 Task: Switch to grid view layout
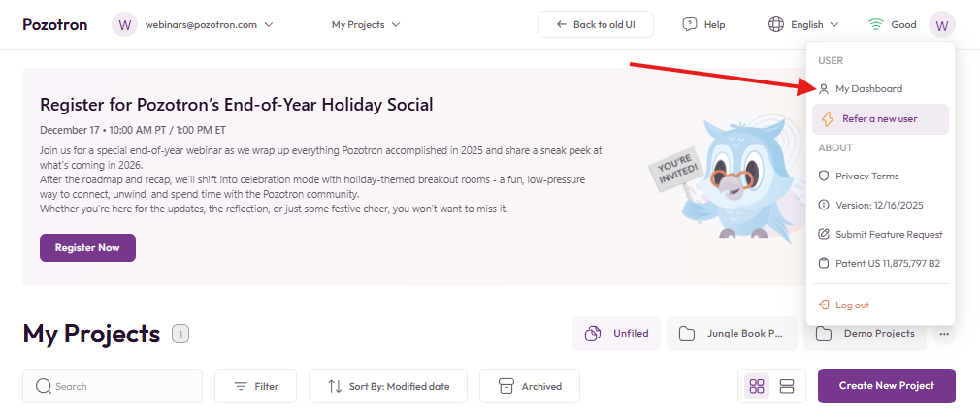[758, 386]
